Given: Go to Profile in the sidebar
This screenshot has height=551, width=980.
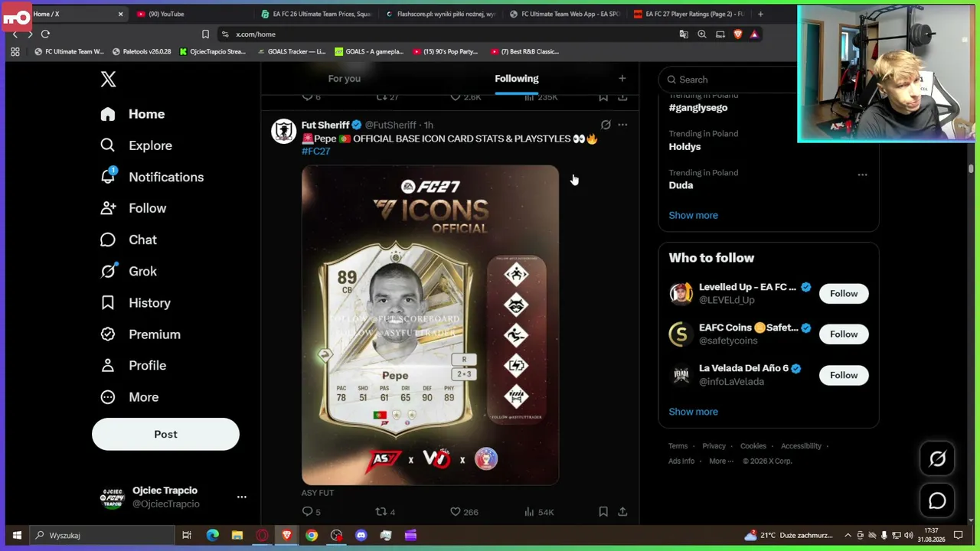Looking at the screenshot, I should (x=133, y=366).
